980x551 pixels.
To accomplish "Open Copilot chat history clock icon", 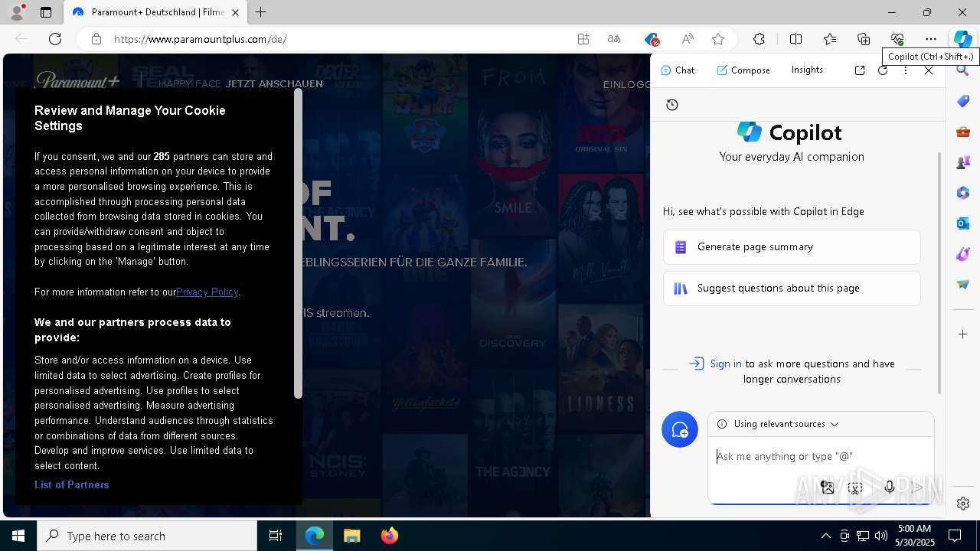I will click(x=672, y=105).
